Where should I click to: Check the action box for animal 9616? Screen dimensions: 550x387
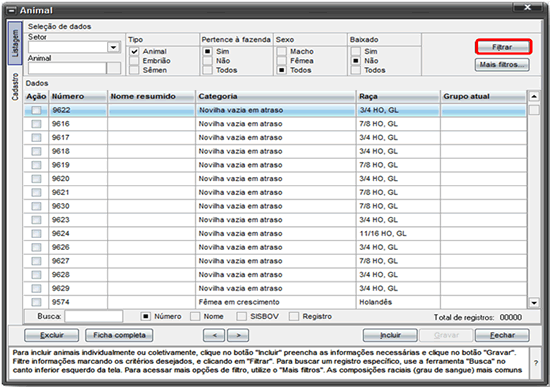36,124
